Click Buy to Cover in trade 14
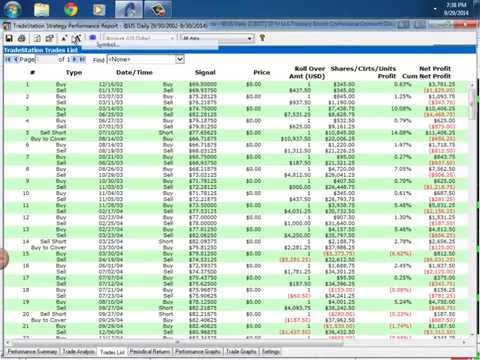The height and width of the screenshot is (360, 480). [x=48, y=247]
